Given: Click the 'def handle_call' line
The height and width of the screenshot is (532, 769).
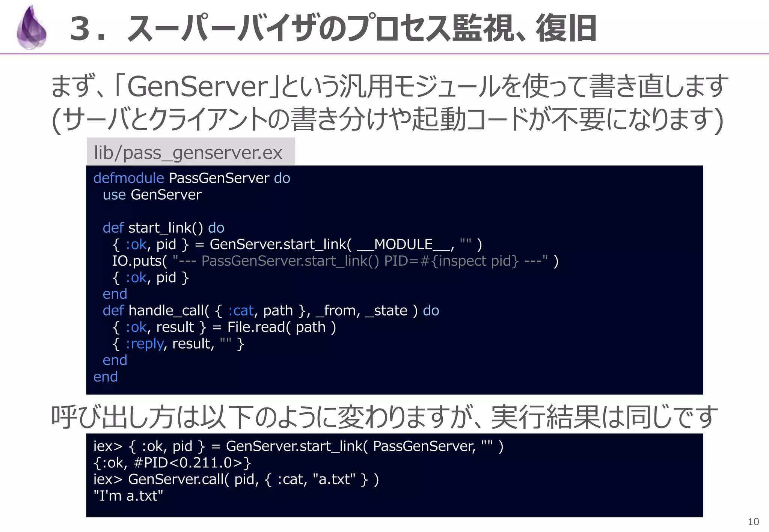Looking at the screenshot, I should (271, 311).
